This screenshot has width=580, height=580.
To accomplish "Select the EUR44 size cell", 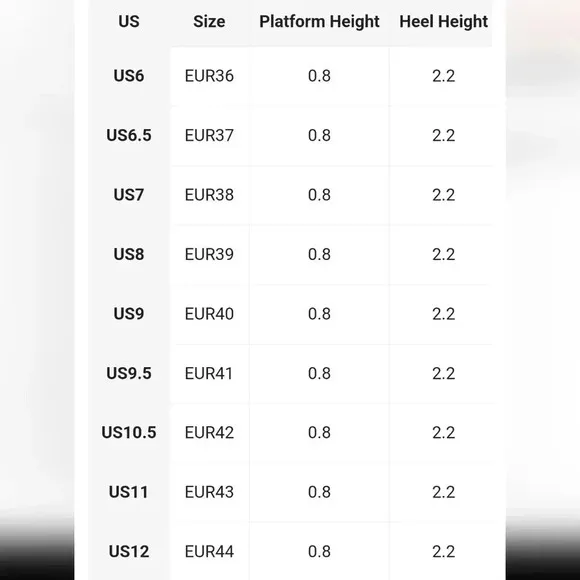I will click(x=209, y=552).
